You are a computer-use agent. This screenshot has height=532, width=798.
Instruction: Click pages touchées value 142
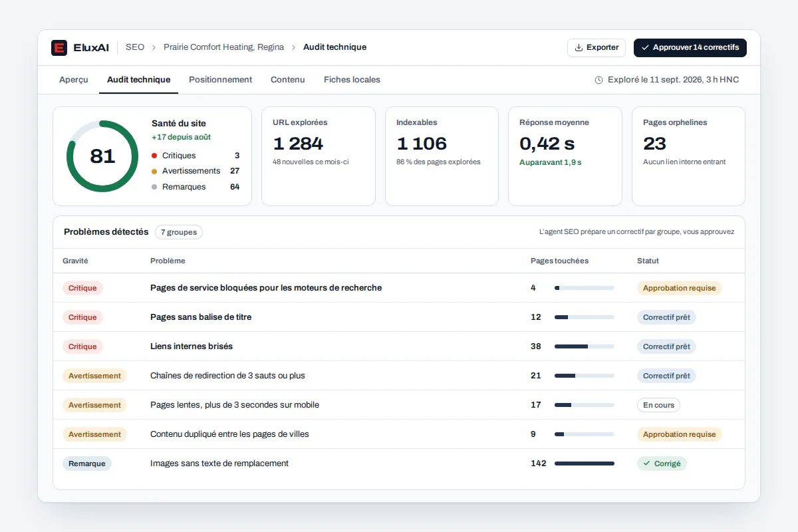point(539,464)
